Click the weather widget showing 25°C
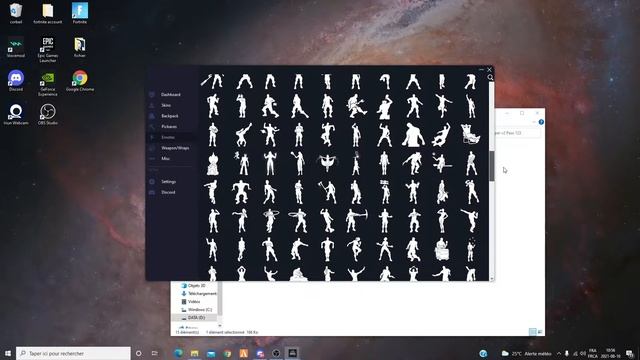The width and height of the screenshot is (640, 360). [x=526, y=353]
